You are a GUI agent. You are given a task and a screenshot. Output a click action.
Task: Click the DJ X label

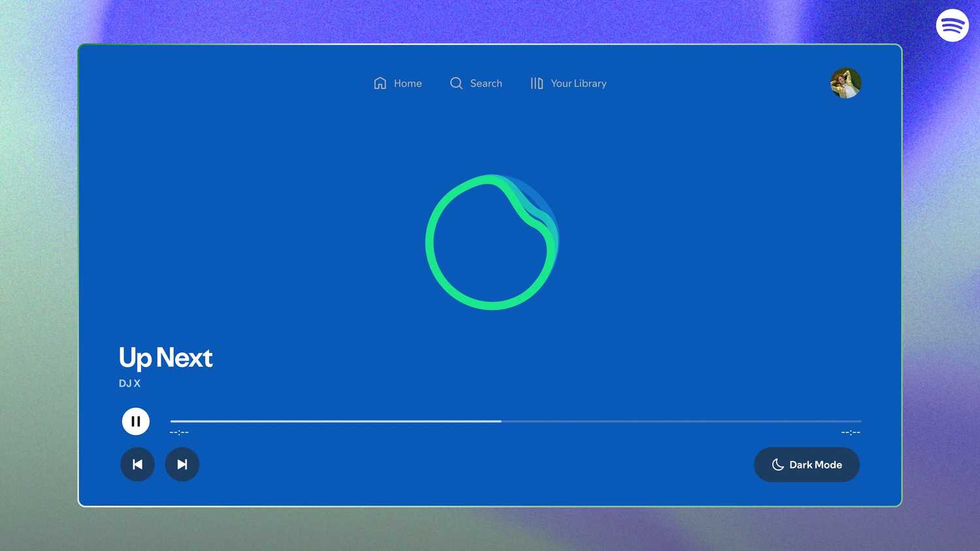tap(129, 383)
